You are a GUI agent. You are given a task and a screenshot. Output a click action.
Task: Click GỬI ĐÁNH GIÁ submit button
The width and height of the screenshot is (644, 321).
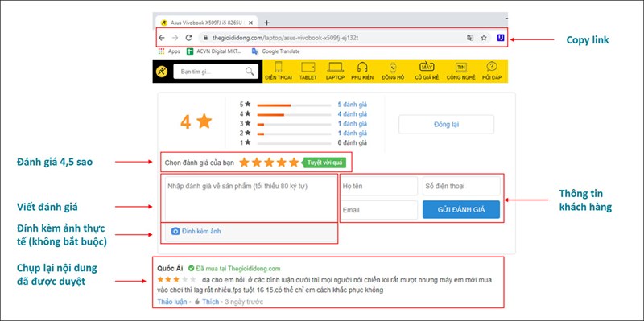click(461, 209)
